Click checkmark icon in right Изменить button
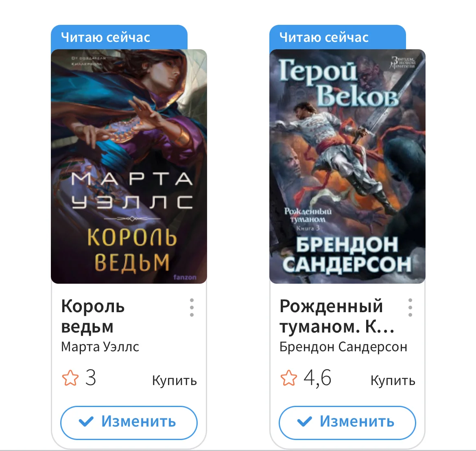 (x=305, y=422)
